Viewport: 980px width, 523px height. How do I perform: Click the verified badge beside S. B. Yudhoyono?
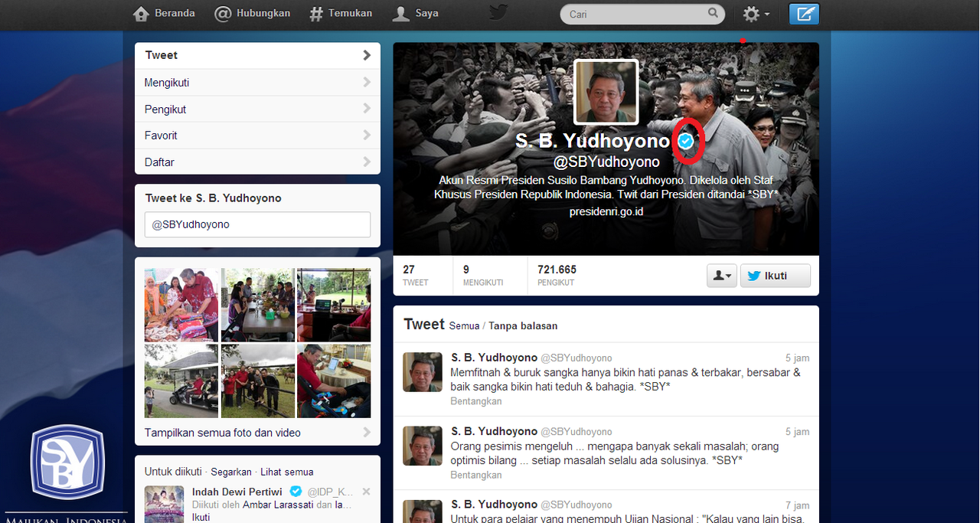pyautogui.click(x=687, y=141)
